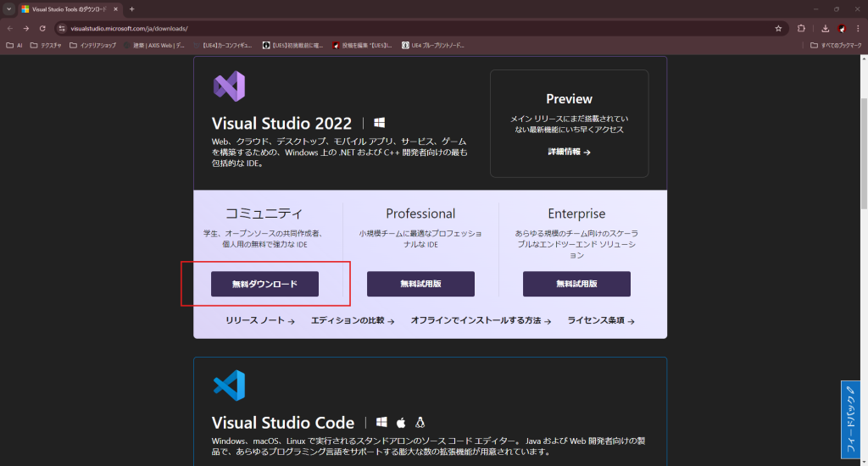This screenshot has height=466, width=868.
Task: Click the Visual Studio Code blue logo
Action: [x=229, y=386]
